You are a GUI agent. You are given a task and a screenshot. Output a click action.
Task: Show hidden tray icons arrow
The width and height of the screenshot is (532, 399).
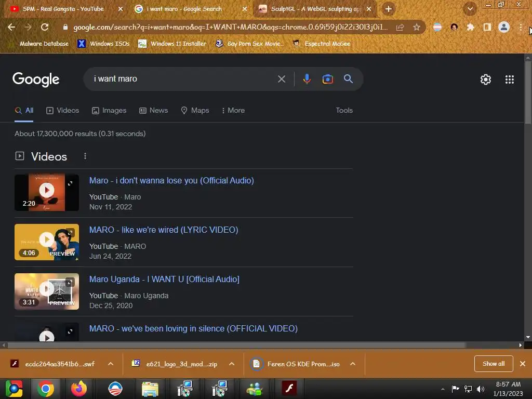tap(443, 389)
